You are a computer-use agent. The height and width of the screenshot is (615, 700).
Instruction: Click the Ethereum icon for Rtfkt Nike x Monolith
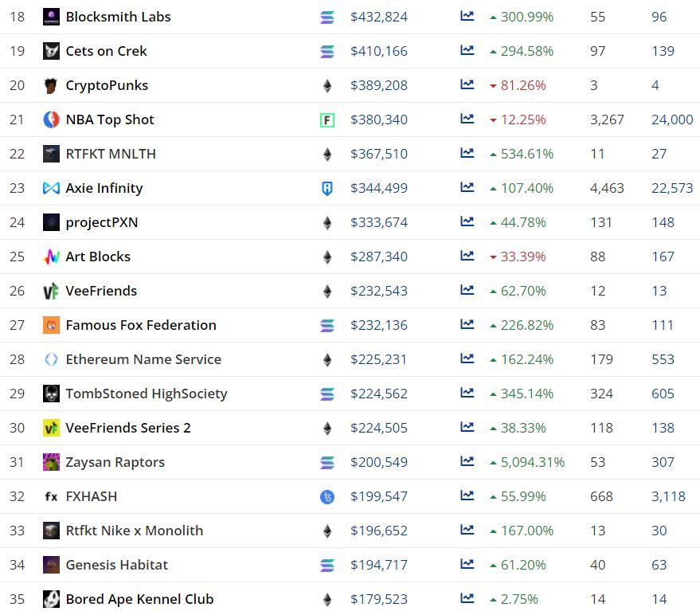pyautogui.click(x=327, y=531)
